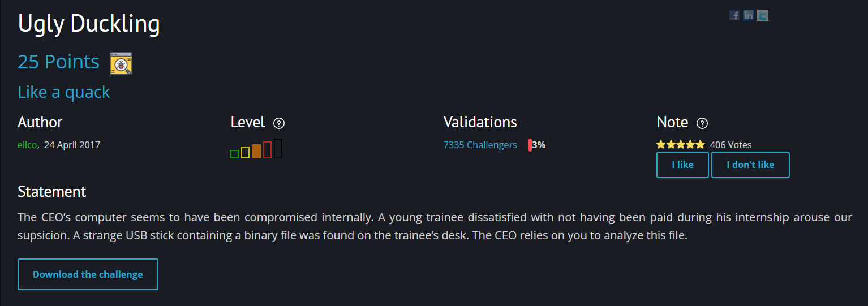This screenshot has height=306, width=868.
Task: Open the Note help question mark
Action: [702, 123]
